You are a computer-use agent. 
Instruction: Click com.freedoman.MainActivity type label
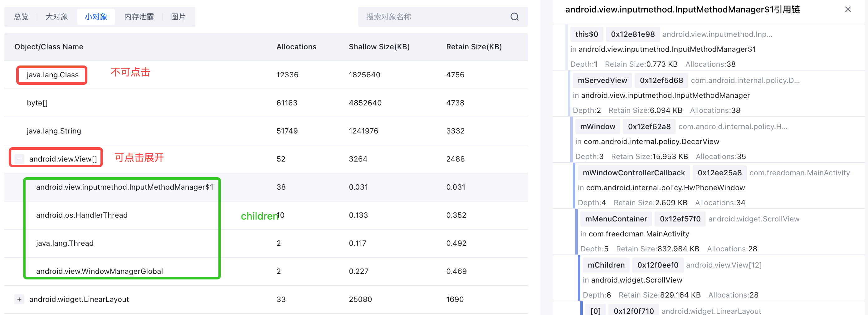click(x=799, y=173)
